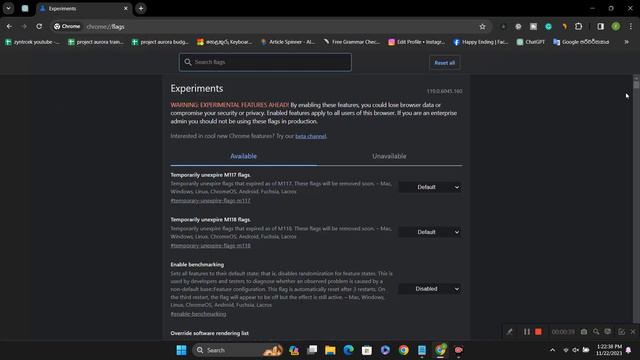Open the media player taskbar icon
Image resolution: width=640 pixels, height=360 pixels.
pos(385,350)
